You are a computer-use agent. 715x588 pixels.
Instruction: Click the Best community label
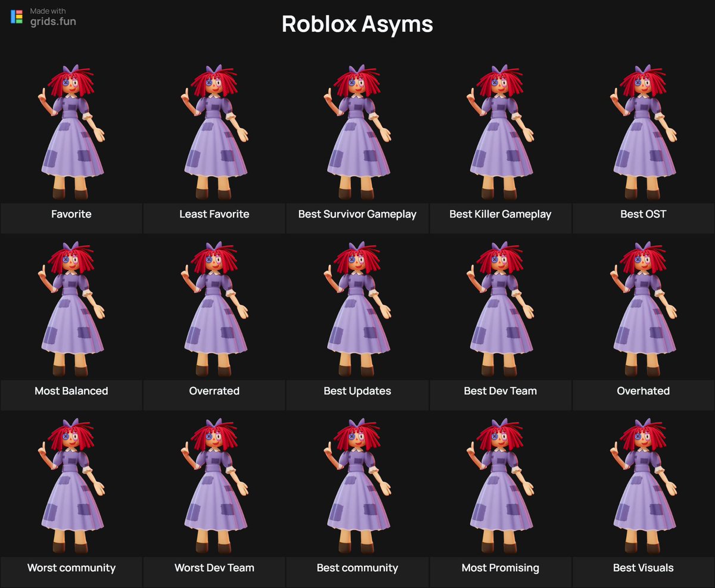[357, 568]
